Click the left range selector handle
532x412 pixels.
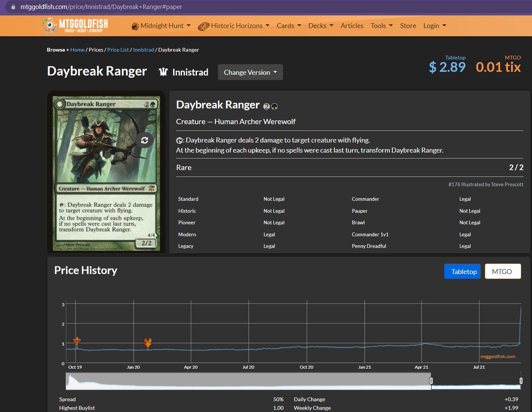(430, 381)
